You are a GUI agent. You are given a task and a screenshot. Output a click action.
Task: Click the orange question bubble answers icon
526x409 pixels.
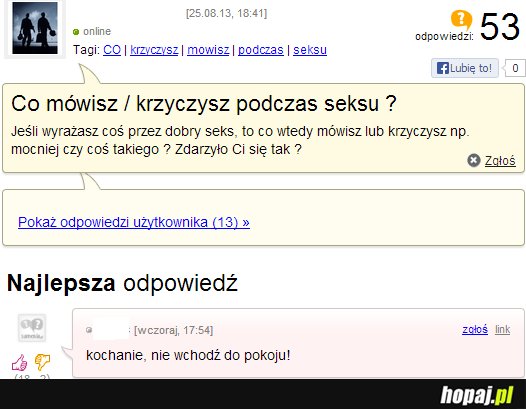click(x=461, y=20)
